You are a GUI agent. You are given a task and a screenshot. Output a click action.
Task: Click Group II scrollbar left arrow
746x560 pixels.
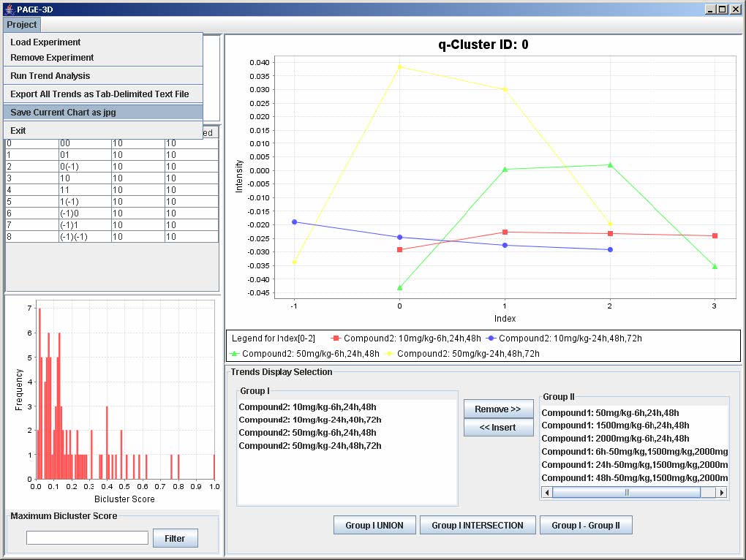pos(546,493)
